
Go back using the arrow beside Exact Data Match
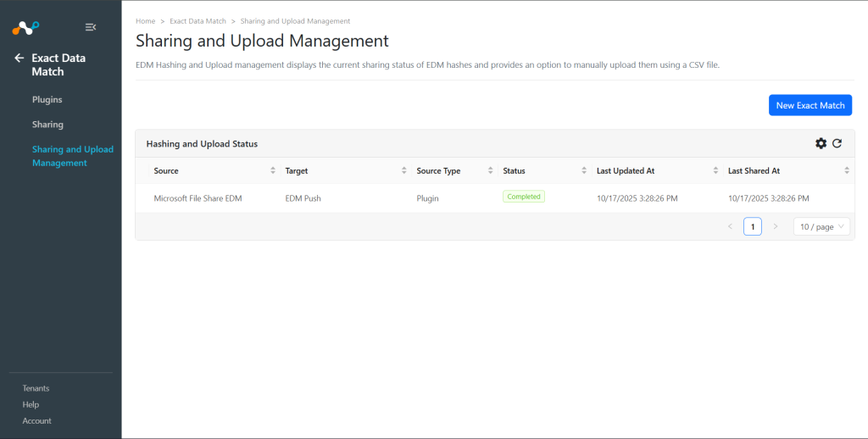click(19, 58)
